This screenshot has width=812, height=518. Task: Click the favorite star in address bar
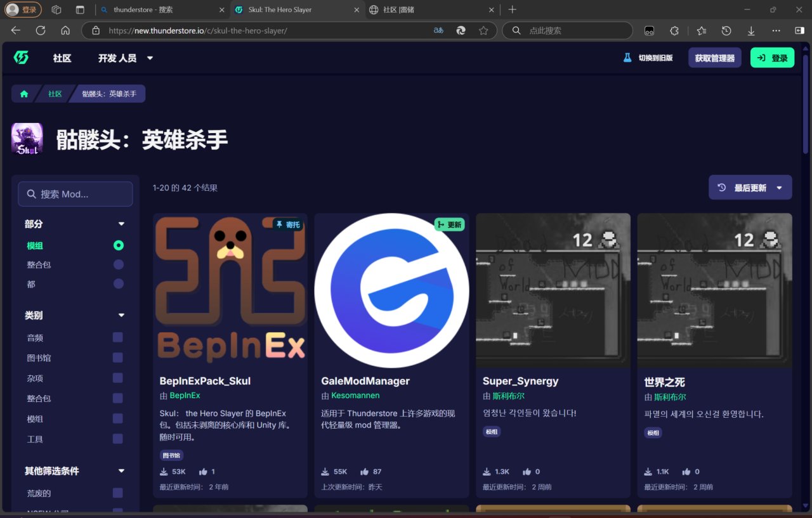pos(483,30)
